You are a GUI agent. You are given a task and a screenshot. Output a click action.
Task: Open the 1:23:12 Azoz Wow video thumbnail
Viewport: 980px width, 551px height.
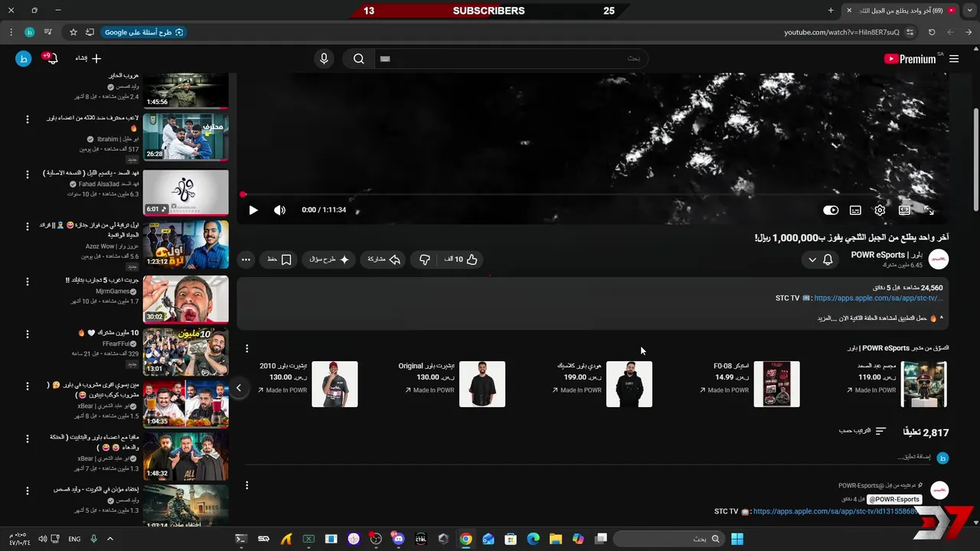point(186,245)
